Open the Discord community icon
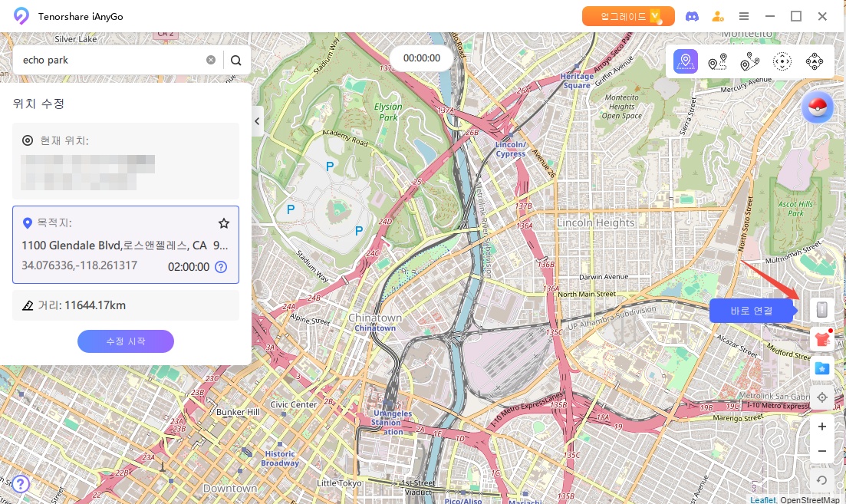Image resolution: width=846 pixels, height=504 pixels. 692,16
